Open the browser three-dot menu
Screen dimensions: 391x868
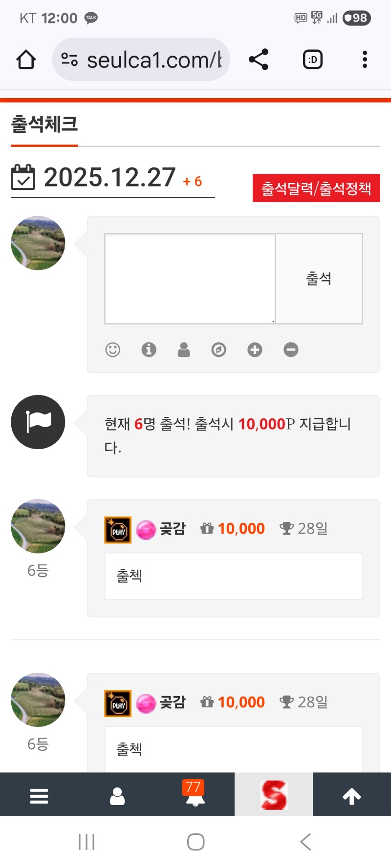pyautogui.click(x=365, y=60)
